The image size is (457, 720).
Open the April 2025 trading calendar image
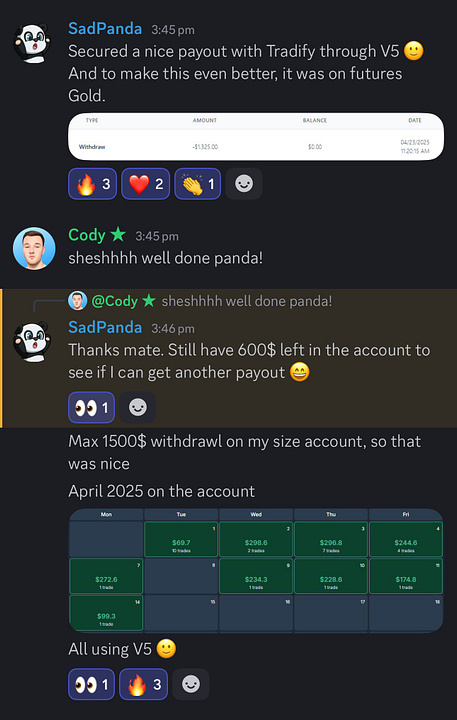[256, 571]
